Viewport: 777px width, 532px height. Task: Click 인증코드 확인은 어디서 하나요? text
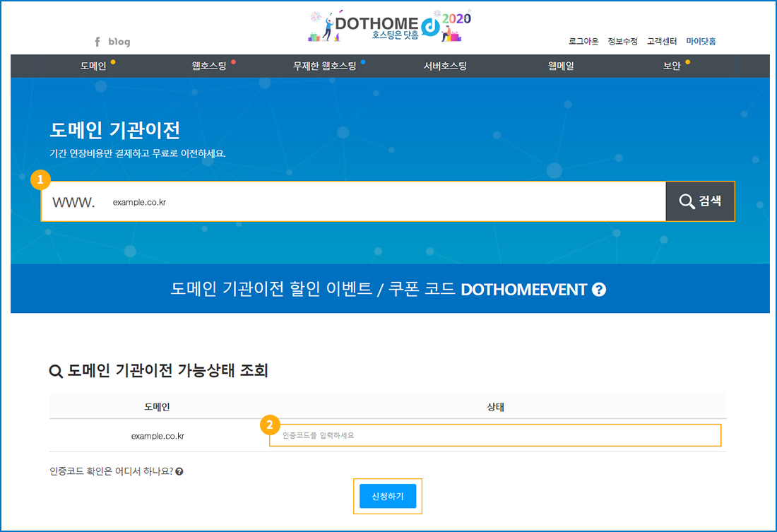(x=111, y=471)
